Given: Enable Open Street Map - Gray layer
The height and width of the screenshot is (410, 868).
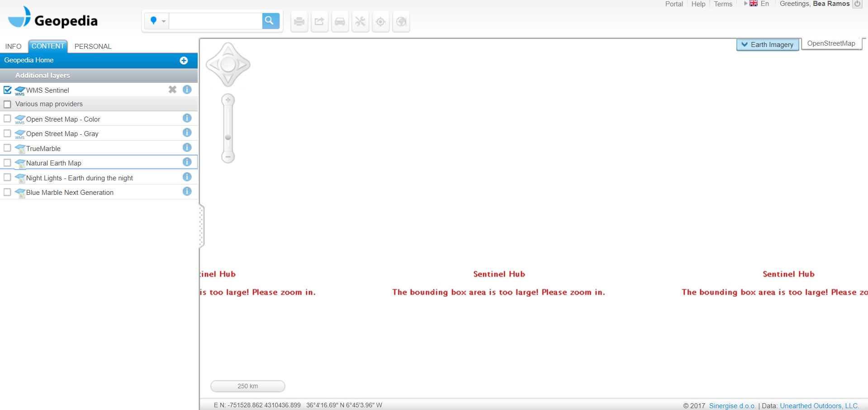Looking at the screenshot, I should pos(7,133).
